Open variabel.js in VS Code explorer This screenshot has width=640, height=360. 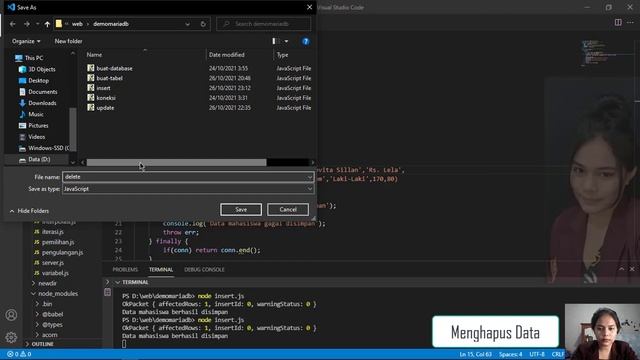click(55, 273)
